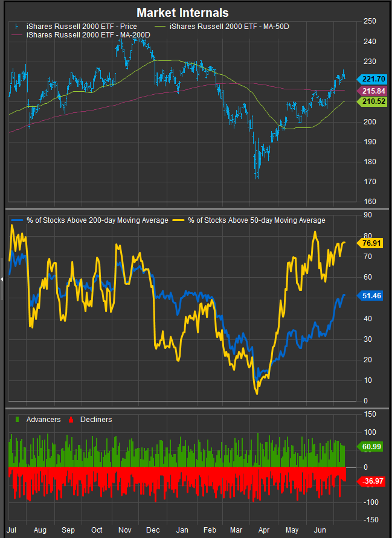The image size is (392, 538).
Task: Click the blue line icon for 200-day breadth legend
Action: coord(16,220)
